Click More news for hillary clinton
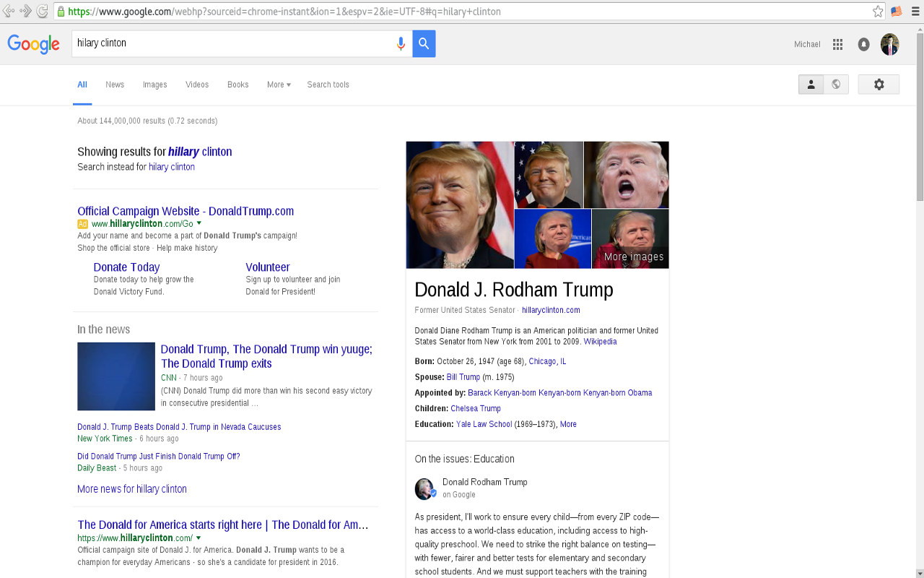The image size is (924, 578). pyautogui.click(x=132, y=489)
